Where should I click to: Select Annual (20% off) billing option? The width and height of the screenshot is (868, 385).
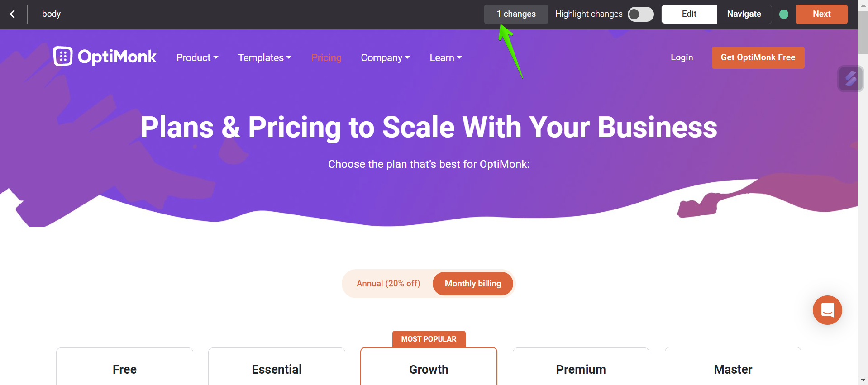[x=388, y=284]
